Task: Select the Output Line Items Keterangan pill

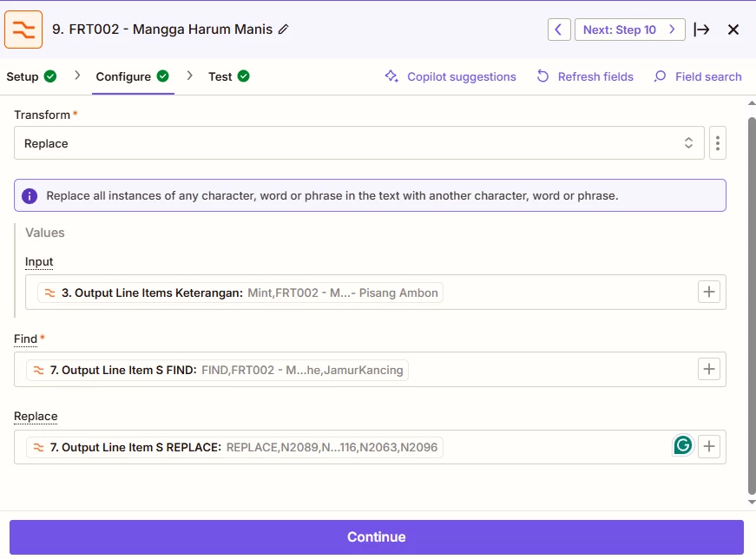Action: pyautogui.click(x=240, y=293)
